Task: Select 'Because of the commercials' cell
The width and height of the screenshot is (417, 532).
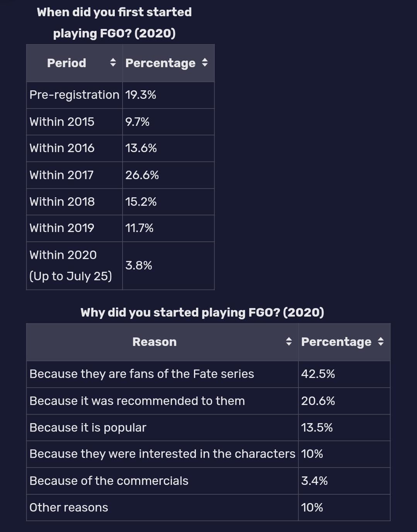Action: pos(162,481)
